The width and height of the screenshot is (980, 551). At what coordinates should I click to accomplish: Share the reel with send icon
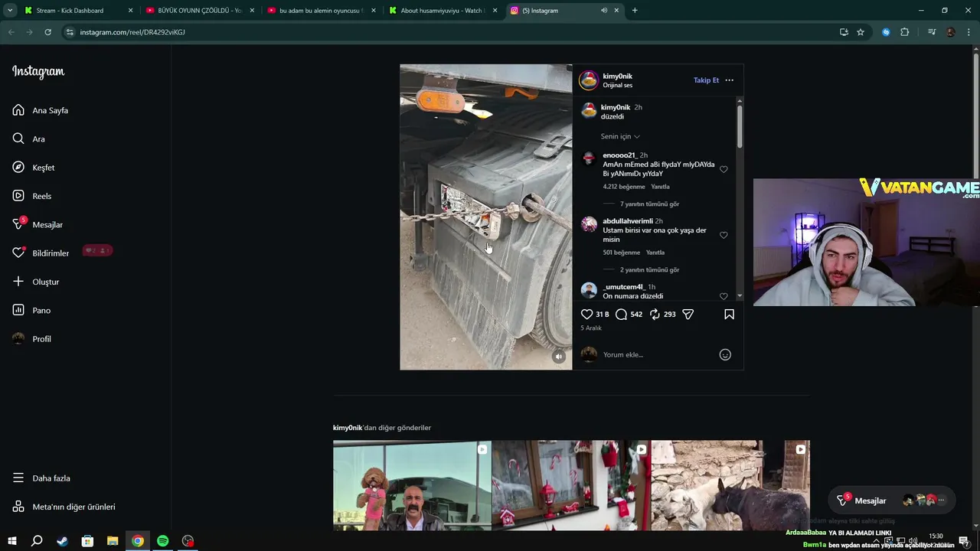(x=688, y=315)
